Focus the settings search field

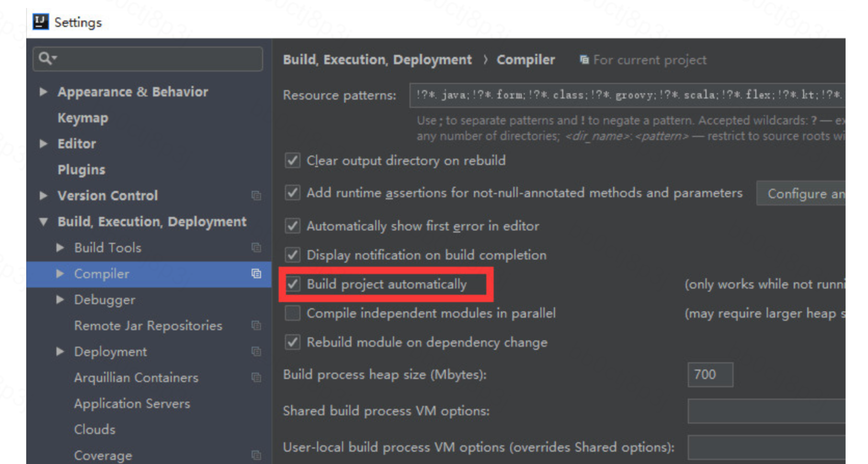(148, 58)
